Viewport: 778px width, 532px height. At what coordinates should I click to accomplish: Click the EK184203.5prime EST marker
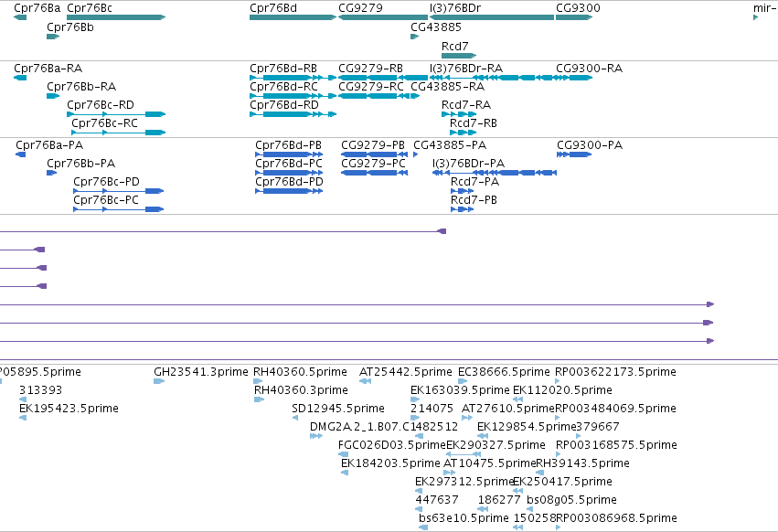pyautogui.click(x=345, y=473)
